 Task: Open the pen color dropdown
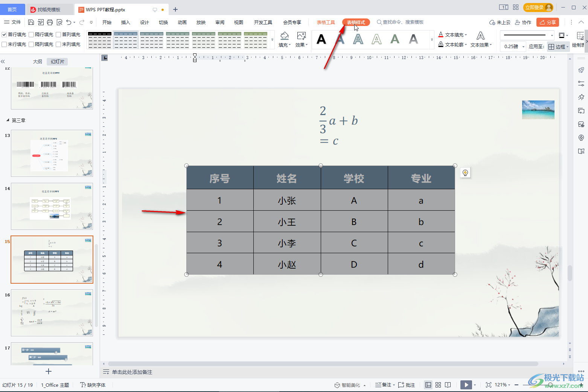pyautogui.click(x=563, y=35)
